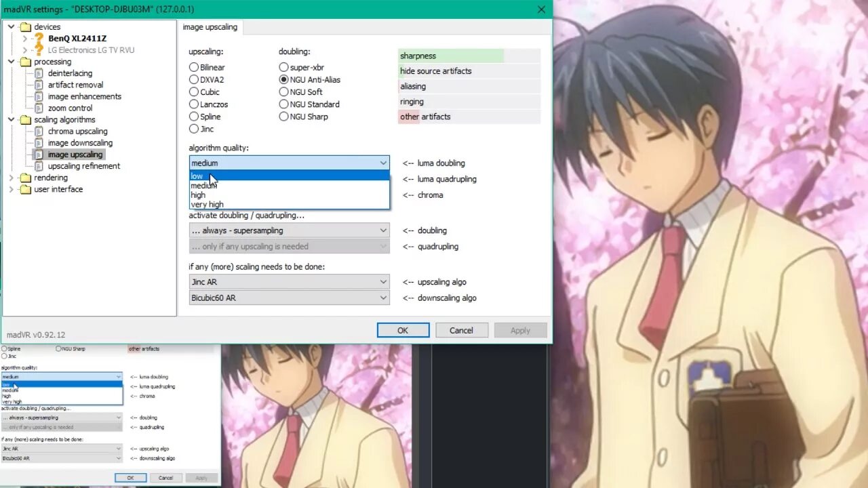Image resolution: width=868 pixels, height=488 pixels.
Task: Click the devices folder icon
Action: tap(26, 27)
